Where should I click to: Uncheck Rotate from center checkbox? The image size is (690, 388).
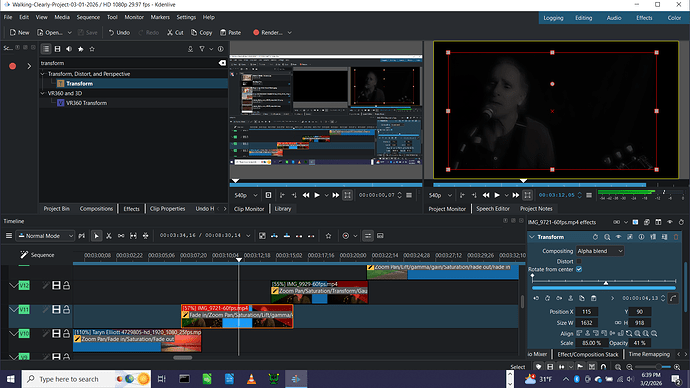coord(579,269)
